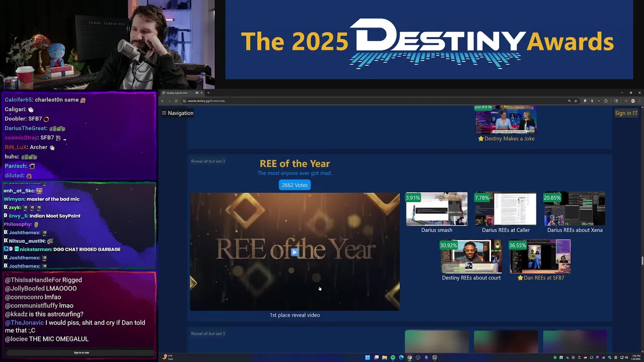Click browser back button
This screenshot has width=644, height=362.
[x=163, y=101]
